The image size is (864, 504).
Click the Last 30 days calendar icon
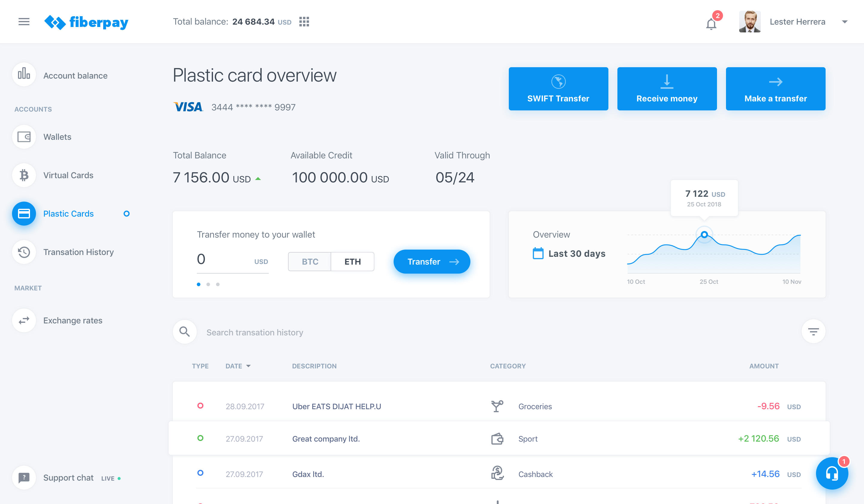(536, 253)
